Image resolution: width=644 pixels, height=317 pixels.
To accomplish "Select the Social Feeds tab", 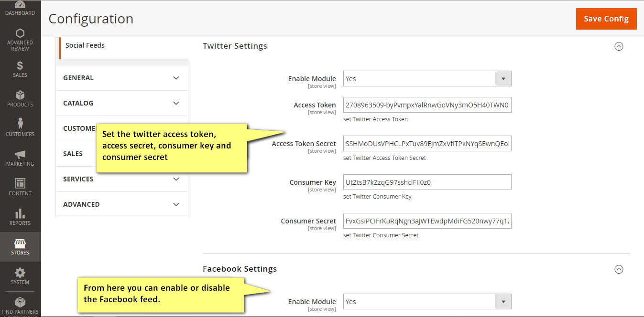I will (85, 45).
